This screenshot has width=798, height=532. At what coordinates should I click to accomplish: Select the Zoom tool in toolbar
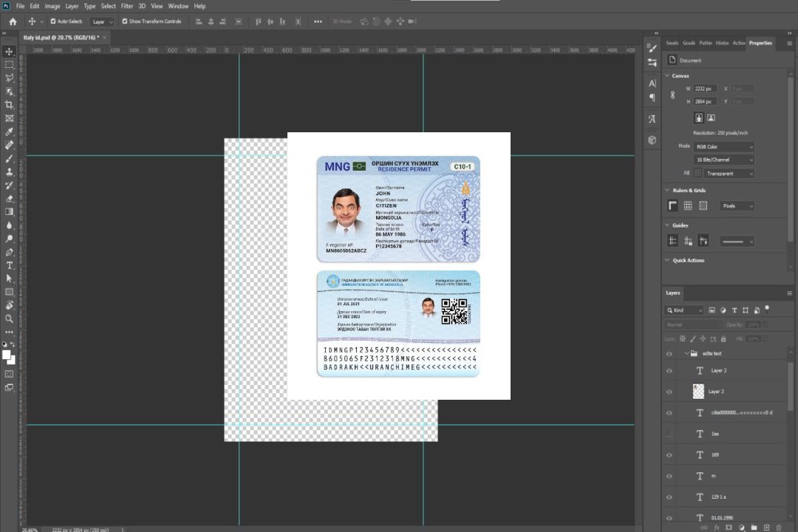click(10, 318)
